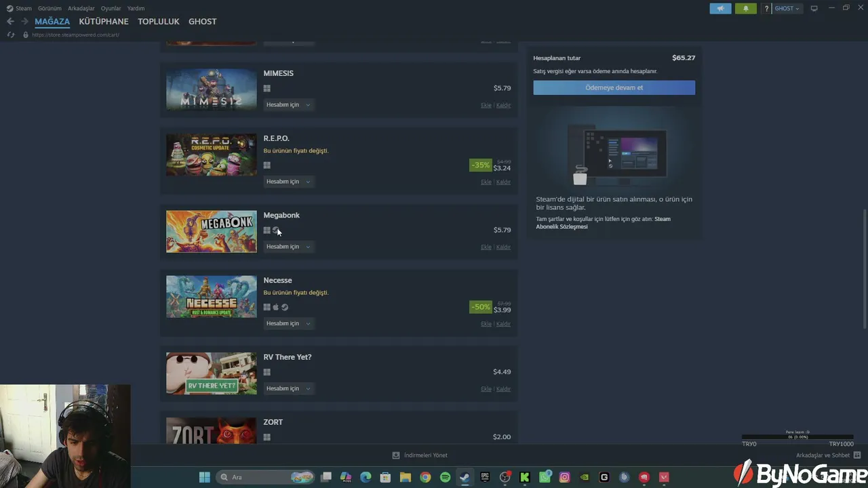This screenshot has height=488, width=868.
Task: Expand Megabonk 'Hesabım için' dropdown
Action: (288, 247)
